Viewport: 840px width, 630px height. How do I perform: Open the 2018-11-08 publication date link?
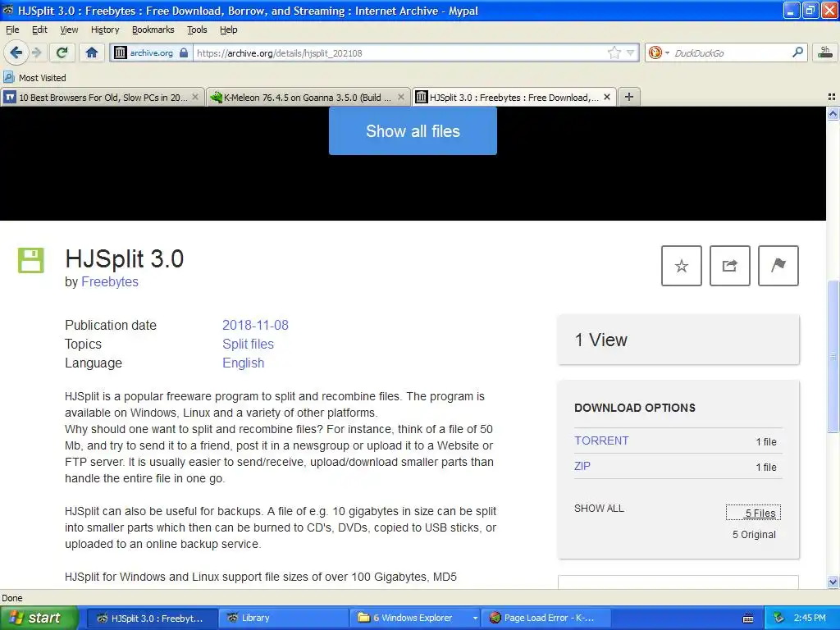(256, 325)
